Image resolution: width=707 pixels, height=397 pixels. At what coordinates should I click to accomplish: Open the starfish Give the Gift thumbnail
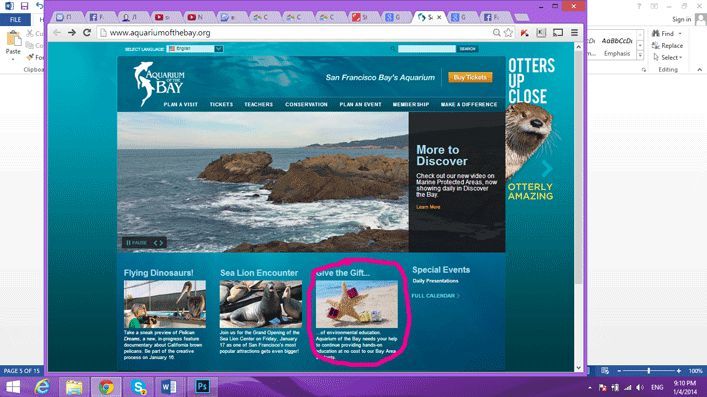[357, 304]
